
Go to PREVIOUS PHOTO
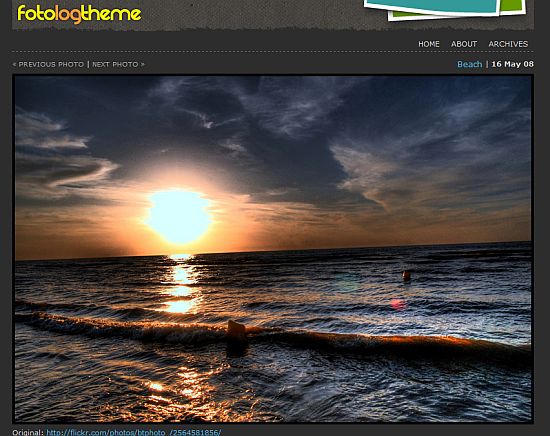(51, 64)
